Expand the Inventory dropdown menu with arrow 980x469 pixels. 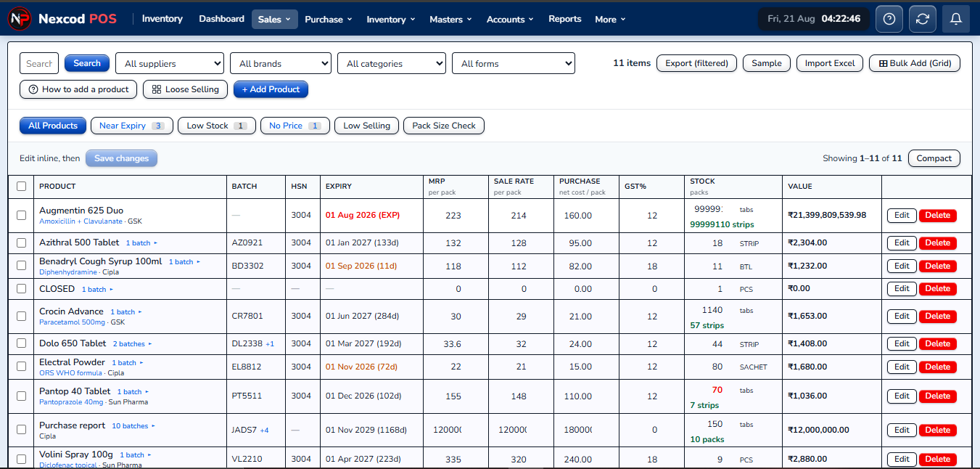pyautogui.click(x=391, y=19)
